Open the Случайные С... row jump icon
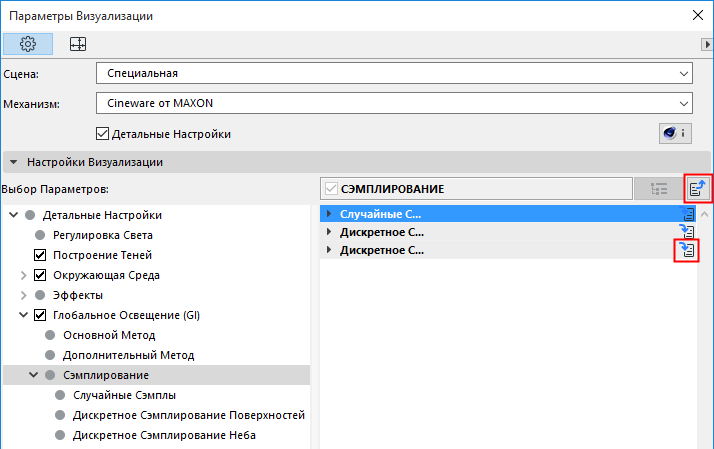The width and height of the screenshot is (714, 449). (687, 214)
